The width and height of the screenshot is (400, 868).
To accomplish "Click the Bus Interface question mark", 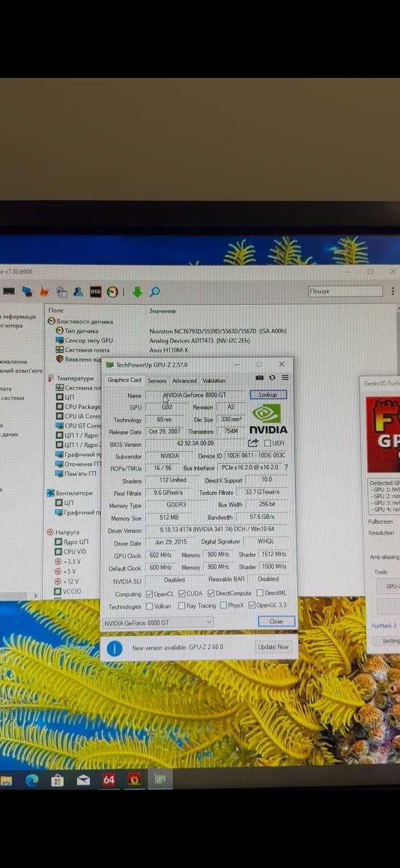I will 286,467.
